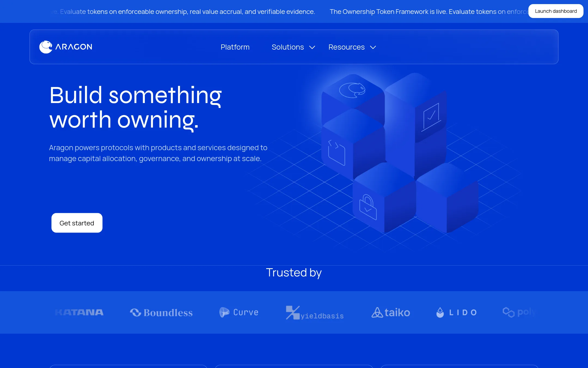Click the LIDO wordmark text
The width and height of the screenshot is (588, 368).
coord(463,313)
